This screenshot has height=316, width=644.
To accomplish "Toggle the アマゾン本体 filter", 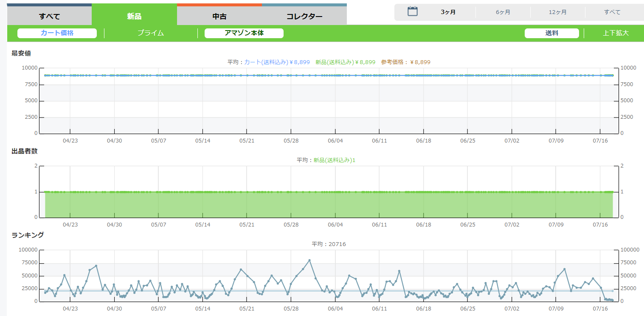I will point(244,33).
